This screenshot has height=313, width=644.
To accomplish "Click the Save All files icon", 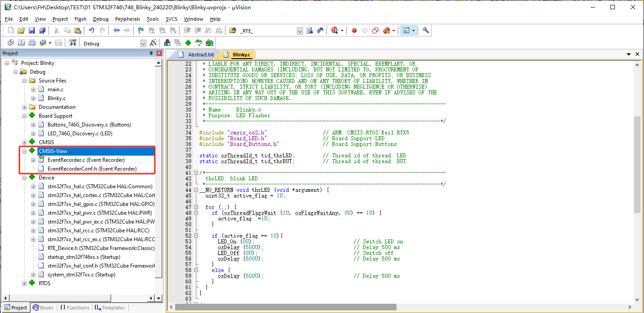I will tap(42, 30).
